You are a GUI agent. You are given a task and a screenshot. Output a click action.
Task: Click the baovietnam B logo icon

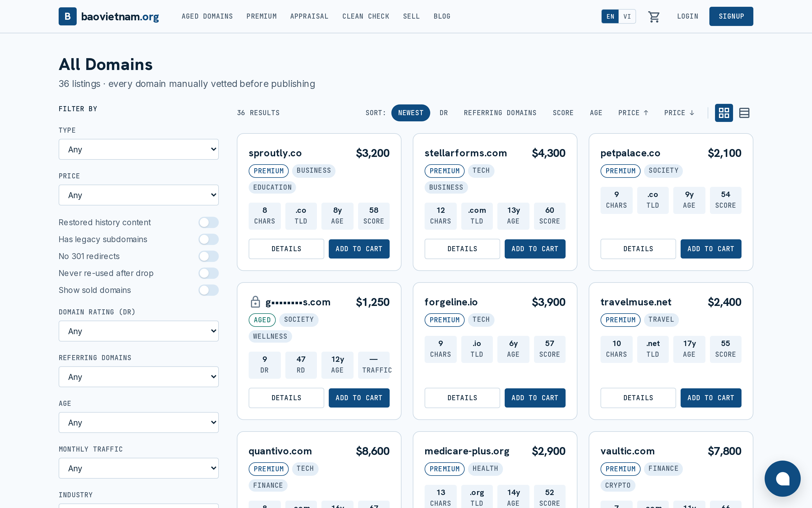click(x=67, y=16)
